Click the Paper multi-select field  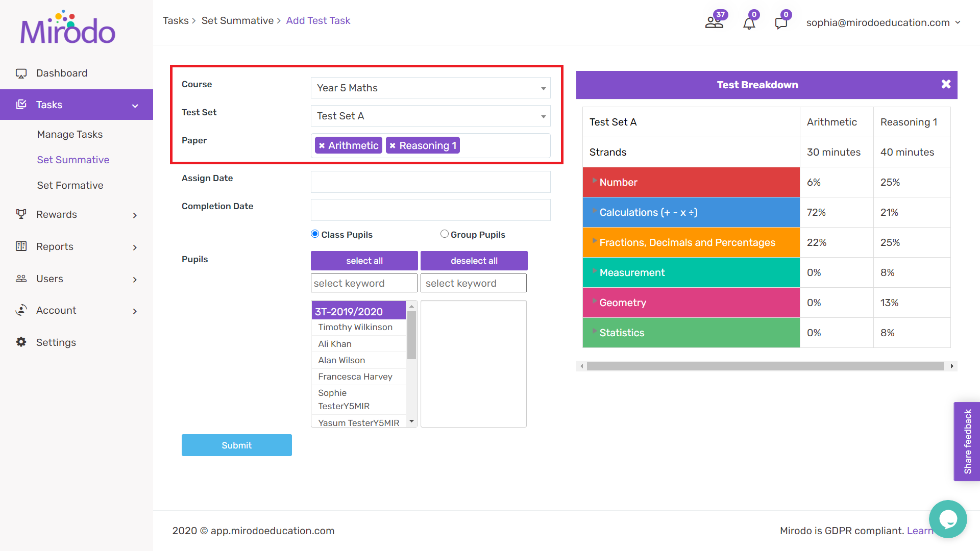[430, 145]
